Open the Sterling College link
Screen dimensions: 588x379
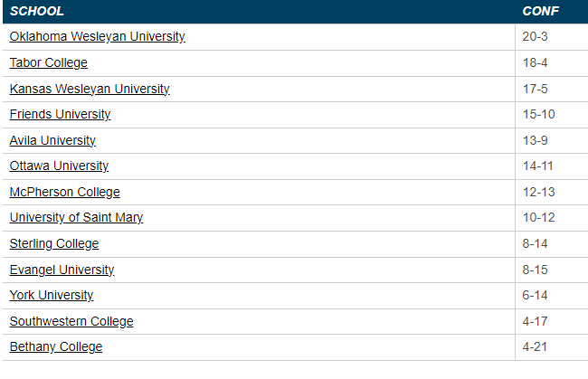[54, 243]
